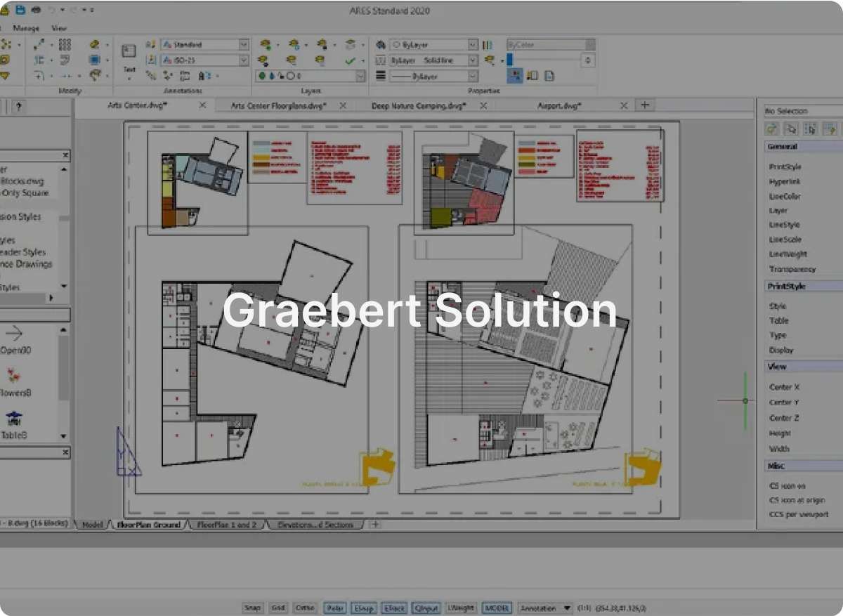The image size is (843, 616).
Task: Toggle the MODEL button in the status bar
Action: coord(497,608)
